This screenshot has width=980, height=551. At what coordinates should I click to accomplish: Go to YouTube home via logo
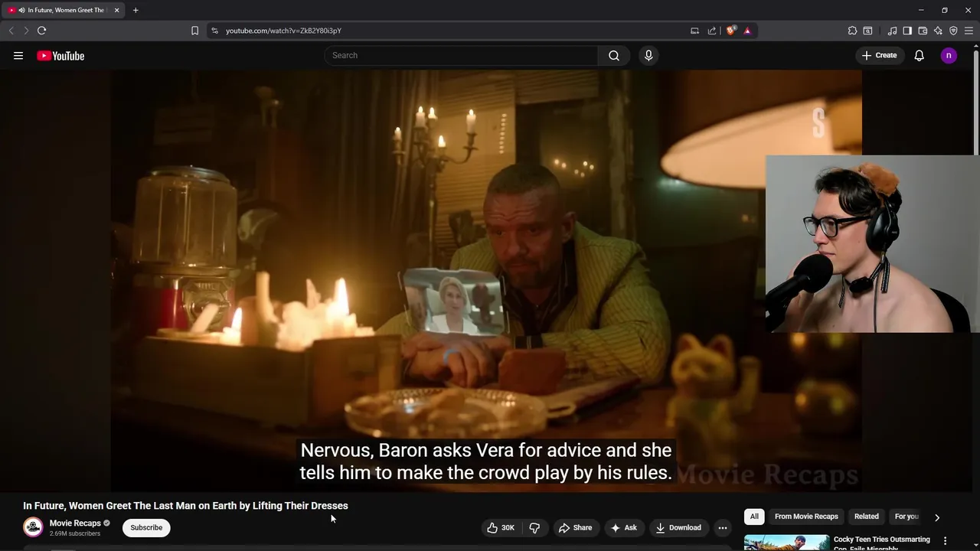pyautogui.click(x=60, y=56)
